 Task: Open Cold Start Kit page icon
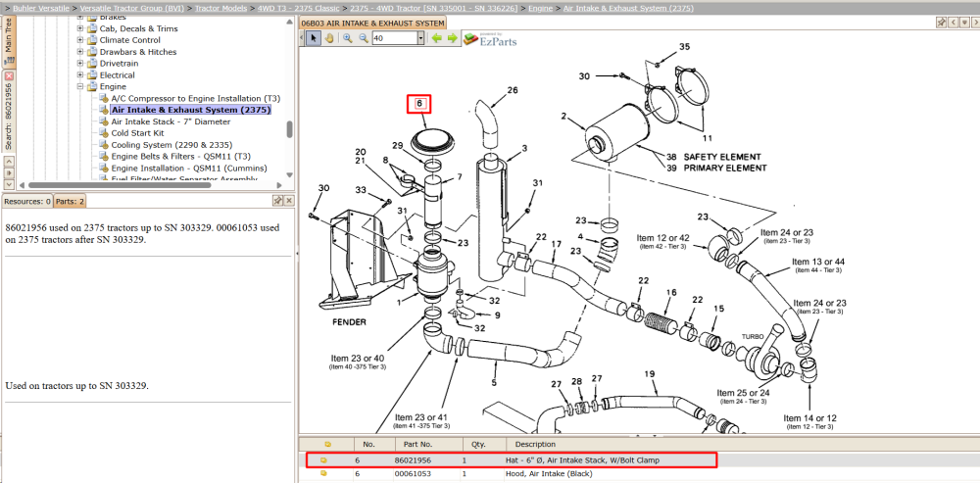[104, 133]
